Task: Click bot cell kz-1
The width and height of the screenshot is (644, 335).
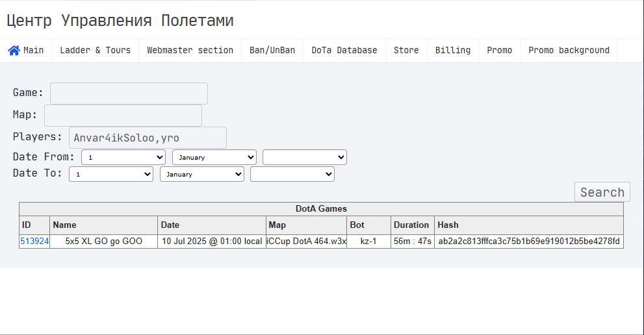Action: click(369, 242)
